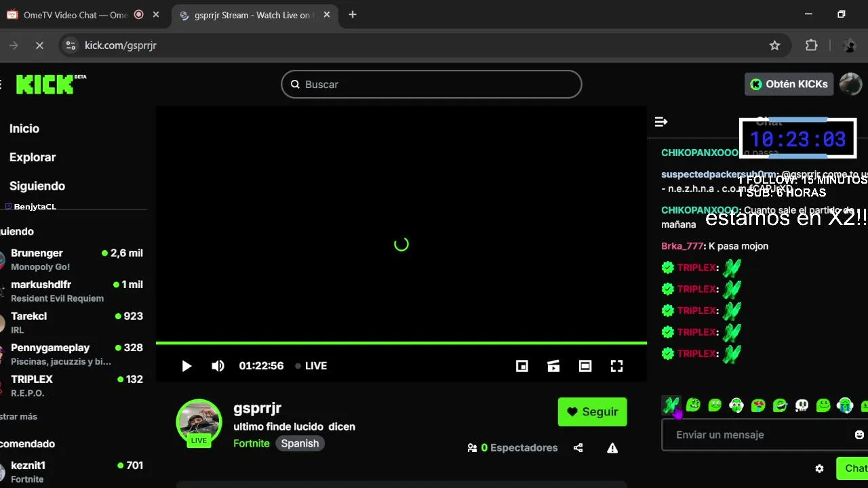
Task: Open Explorar in the sidebar
Action: [x=33, y=157]
